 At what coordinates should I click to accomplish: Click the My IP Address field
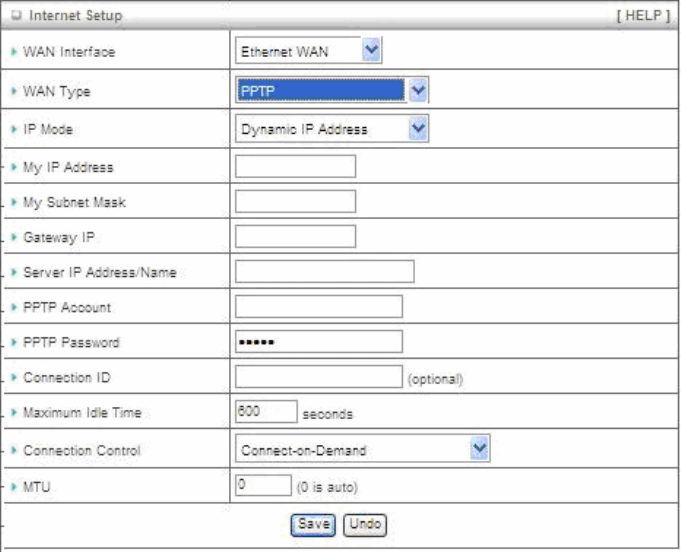point(296,166)
